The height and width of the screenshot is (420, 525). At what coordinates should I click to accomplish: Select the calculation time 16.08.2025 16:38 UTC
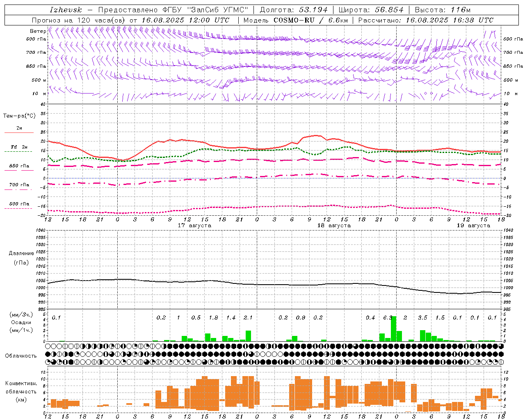pyautogui.click(x=450, y=20)
